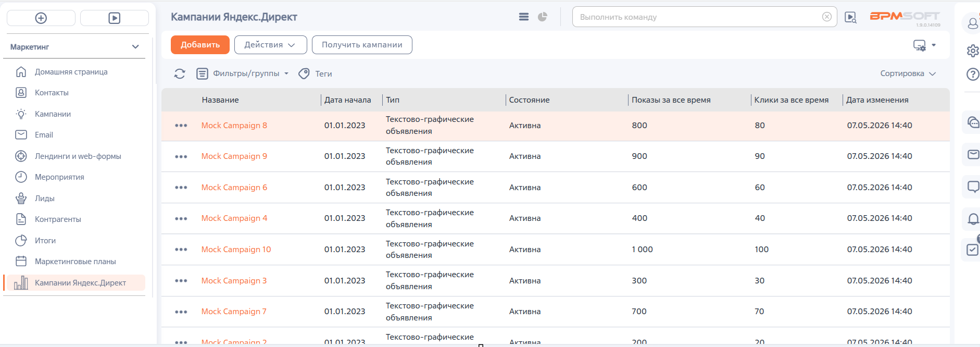The image size is (980, 347).
Task: Open row menu dots for Mock Campaign 7
Action: click(181, 312)
